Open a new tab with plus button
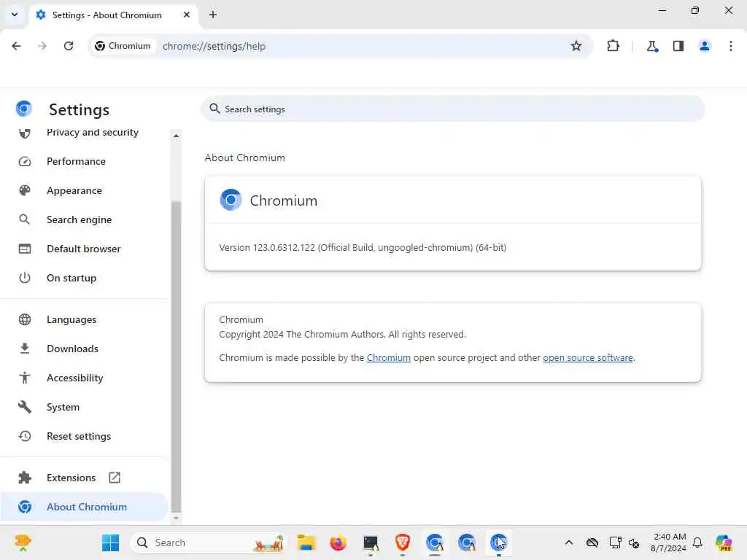 213,15
